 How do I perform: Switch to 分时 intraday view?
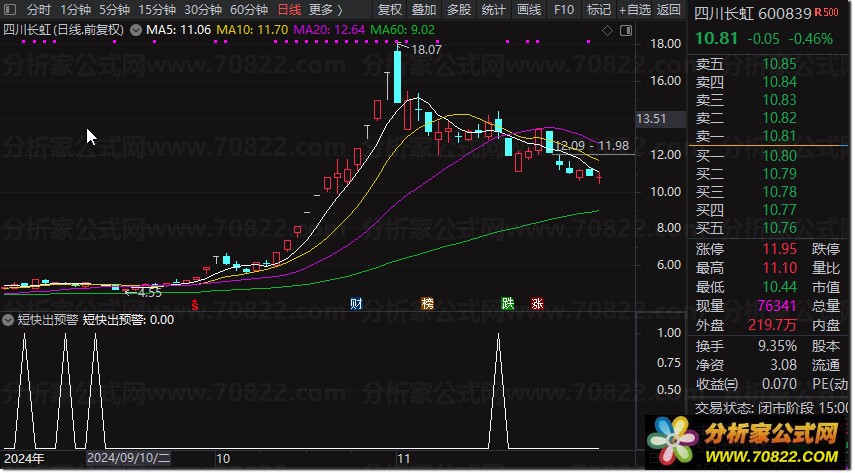[38, 10]
